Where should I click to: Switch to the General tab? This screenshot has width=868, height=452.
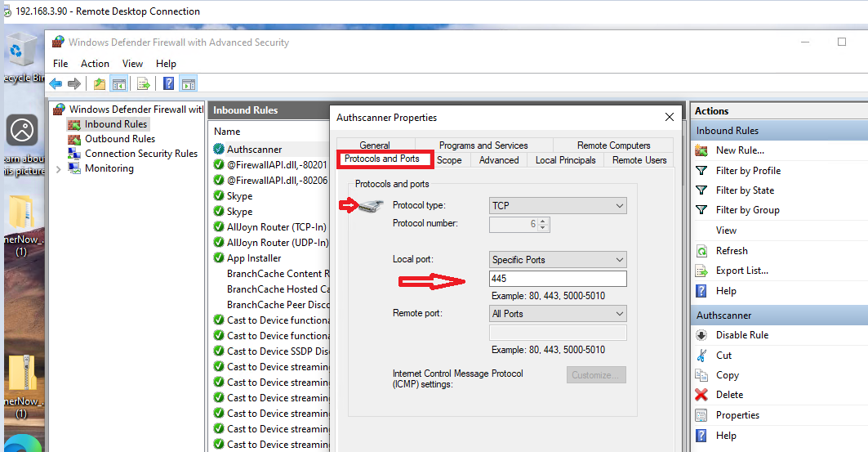(x=375, y=145)
